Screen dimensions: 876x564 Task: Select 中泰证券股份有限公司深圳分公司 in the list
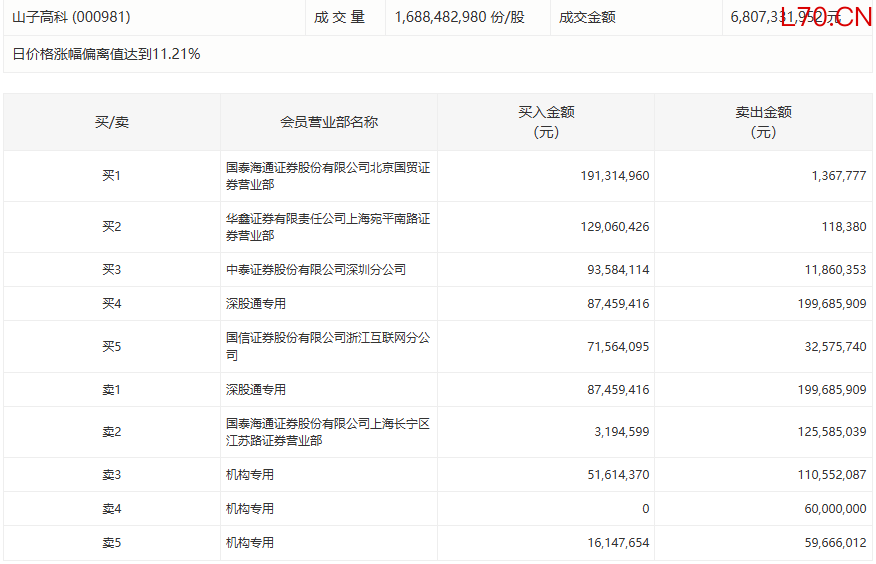[316, 270]
